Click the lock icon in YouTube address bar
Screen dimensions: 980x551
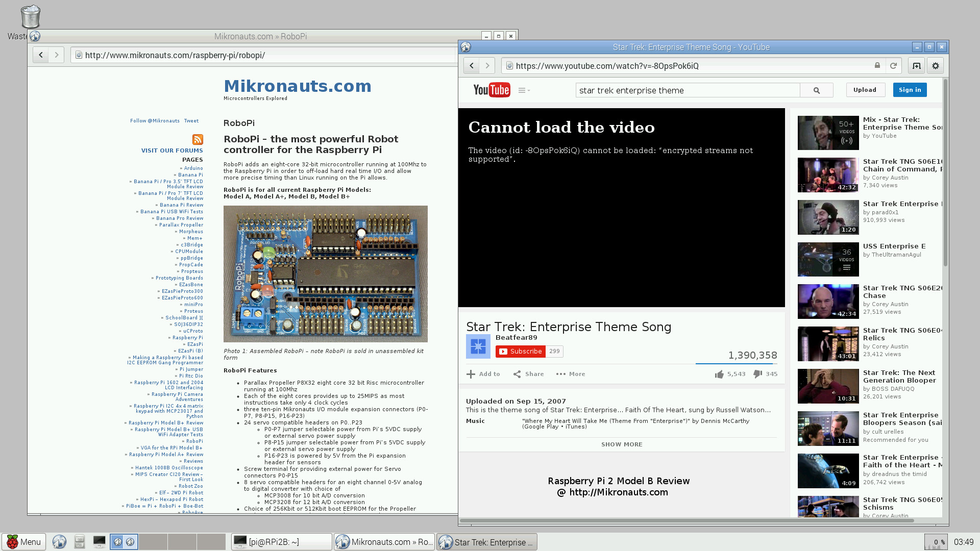pyautogui.click(x=877, y=65)
